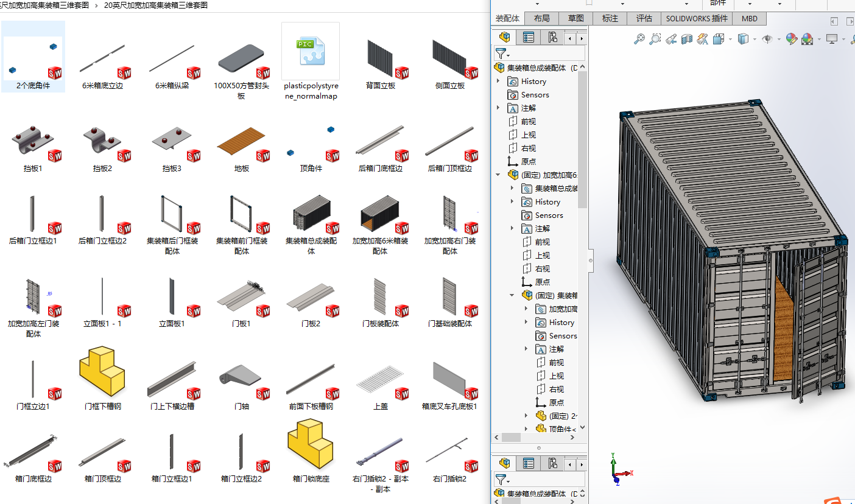Select the 右门插锁2 part file

[x=449, y=458]
